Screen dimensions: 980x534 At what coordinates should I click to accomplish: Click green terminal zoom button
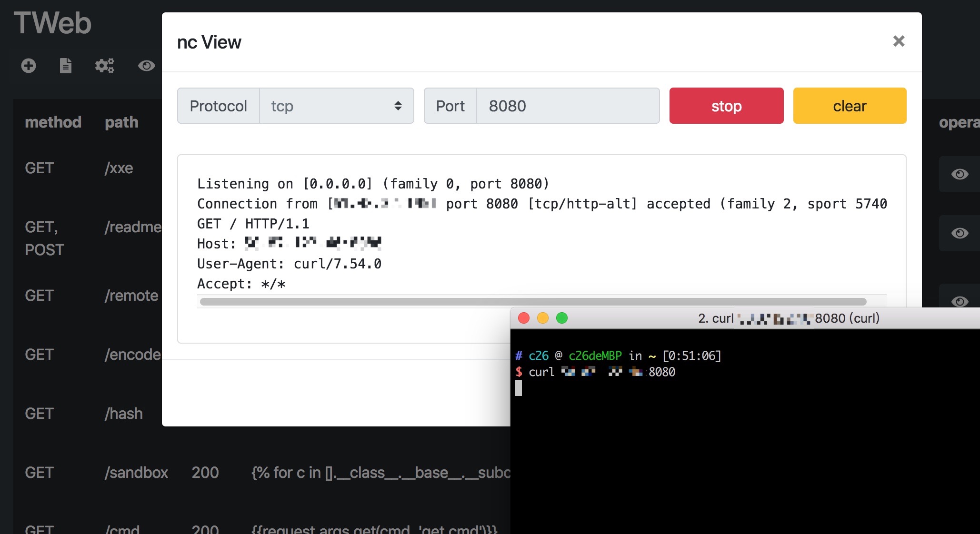(x=562, y=318)
